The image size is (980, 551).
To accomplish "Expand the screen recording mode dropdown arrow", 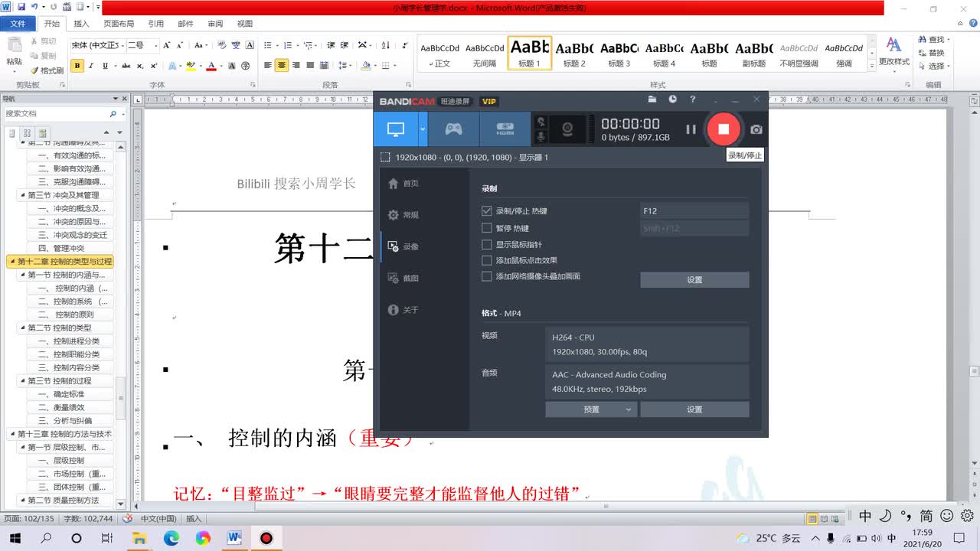I will tap(423, 129).
